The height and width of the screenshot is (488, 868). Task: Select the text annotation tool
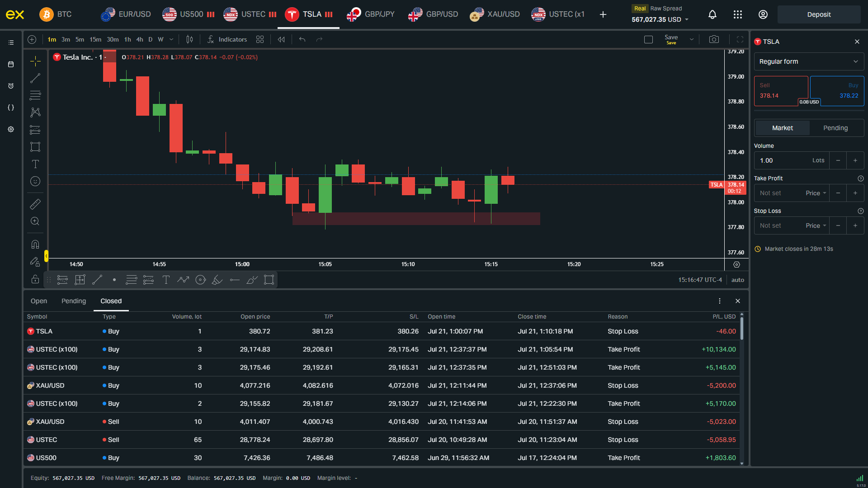pyautogui.click(x=35, y=164)
